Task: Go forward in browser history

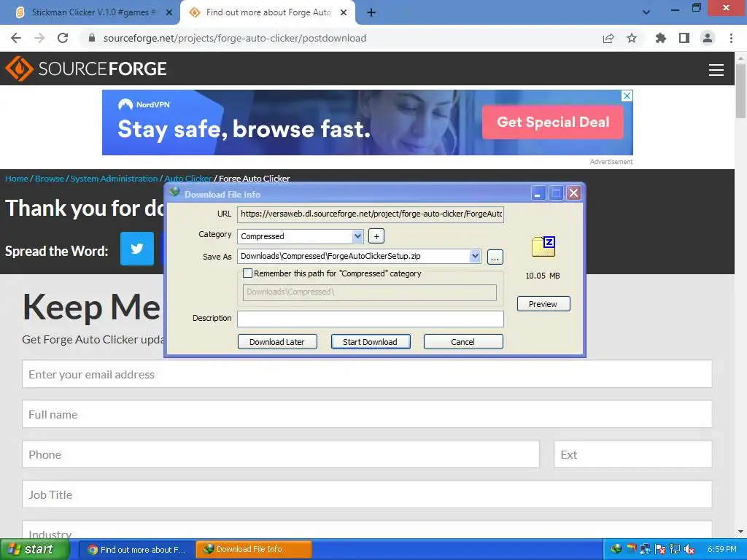Action: (x=39, y=38)
